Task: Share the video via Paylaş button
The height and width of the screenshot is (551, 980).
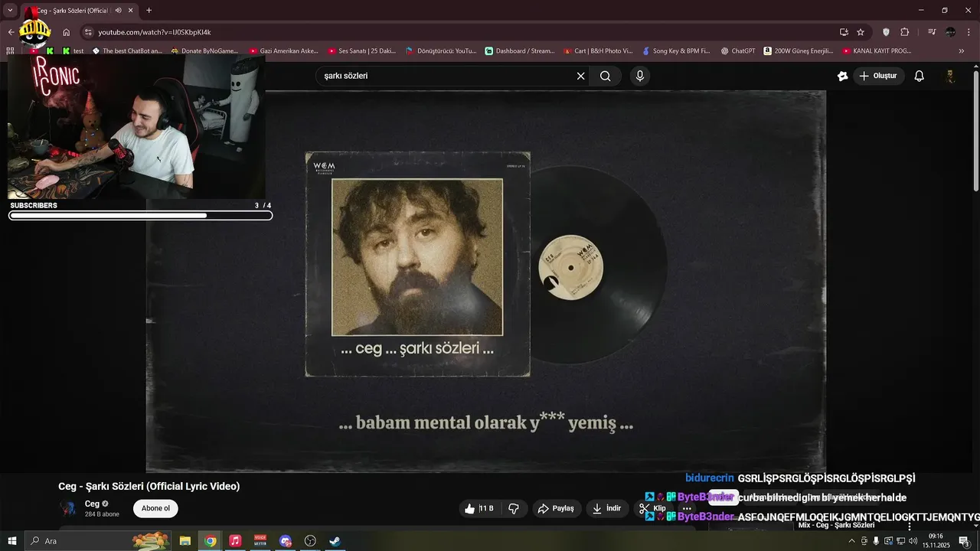Action: pyautogui.click(x=556, y=509)
